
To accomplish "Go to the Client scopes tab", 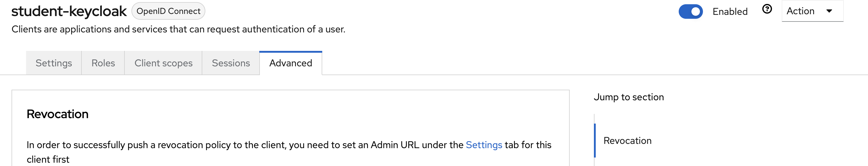I will coord(164,63).
